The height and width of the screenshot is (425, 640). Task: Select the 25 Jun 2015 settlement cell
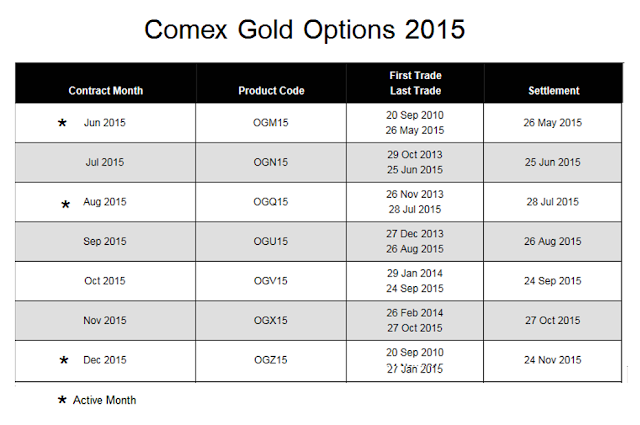click(x=553, y=162)
